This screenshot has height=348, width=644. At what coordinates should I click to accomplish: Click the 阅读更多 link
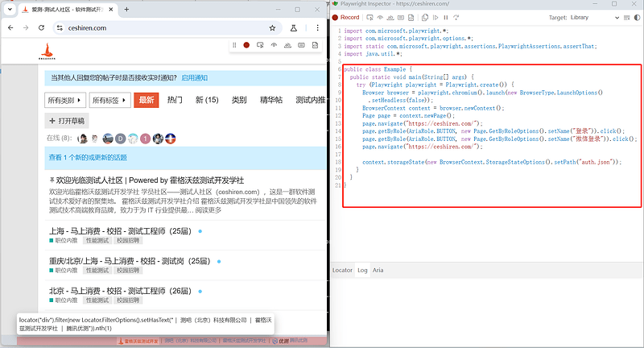(208, 210)
